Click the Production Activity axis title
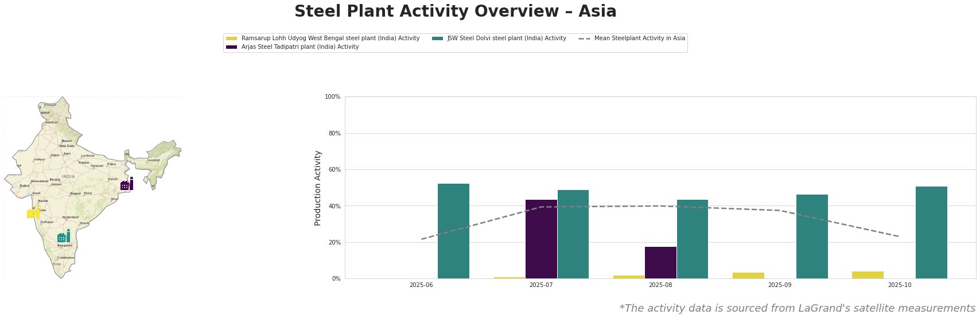 (318, 188)
